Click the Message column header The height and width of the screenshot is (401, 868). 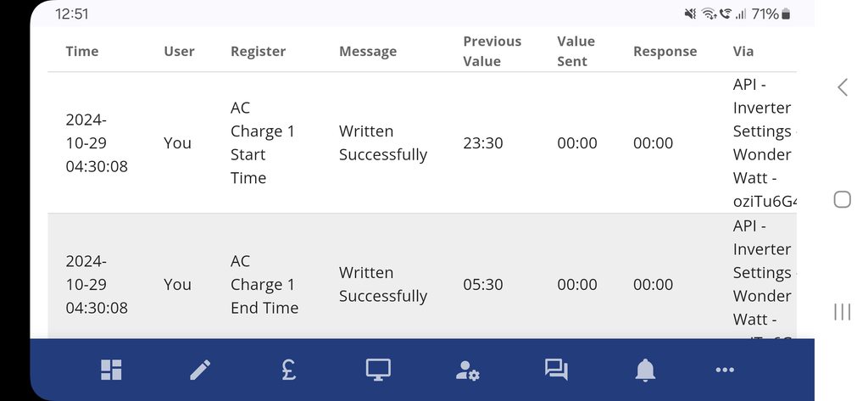click(x=368, y=52)
